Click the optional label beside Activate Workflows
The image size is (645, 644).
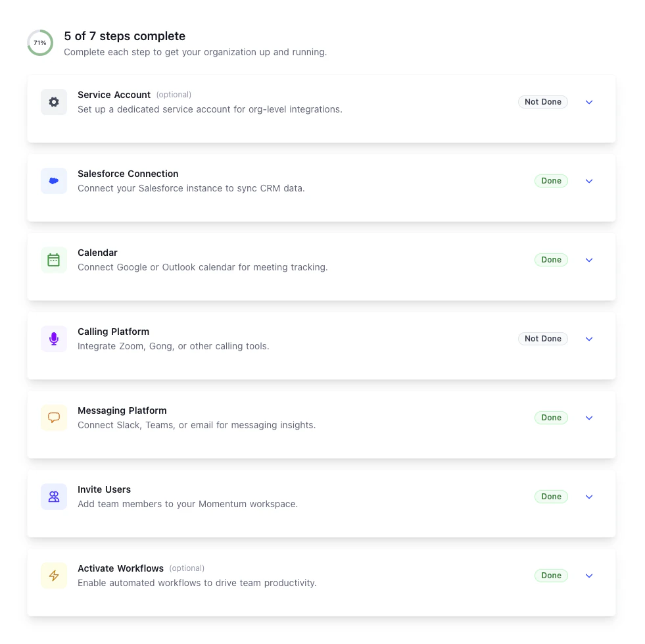pyautogui.click(x=187, y=568)
